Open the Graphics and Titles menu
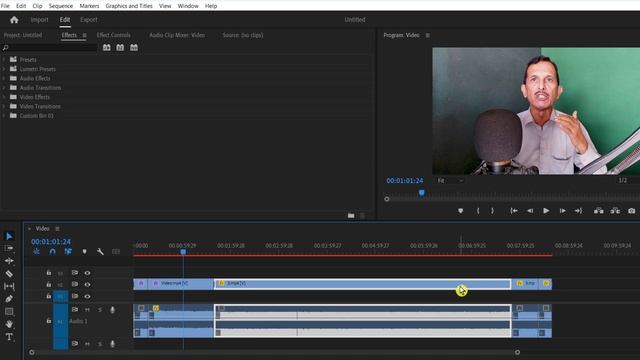 (x=129, y=6)
